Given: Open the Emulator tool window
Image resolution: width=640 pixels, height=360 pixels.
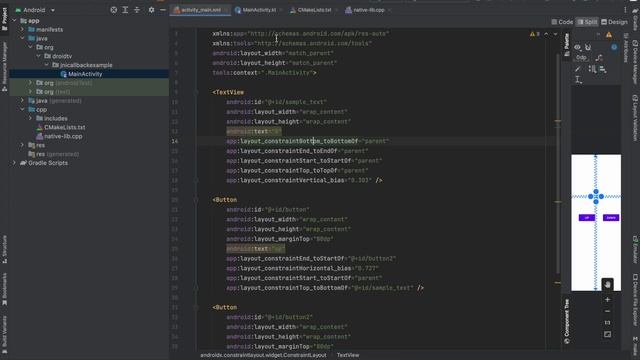Looking at the screenshot, I should [635, 249].
